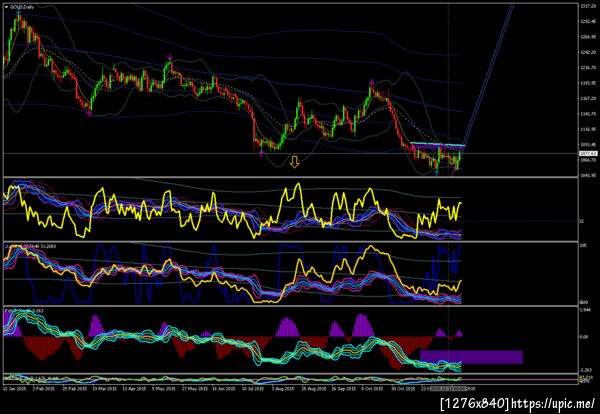600x414 pixels.
Task: Click the 10 Jul 2015 date label
Action: (x=253, y=388)
